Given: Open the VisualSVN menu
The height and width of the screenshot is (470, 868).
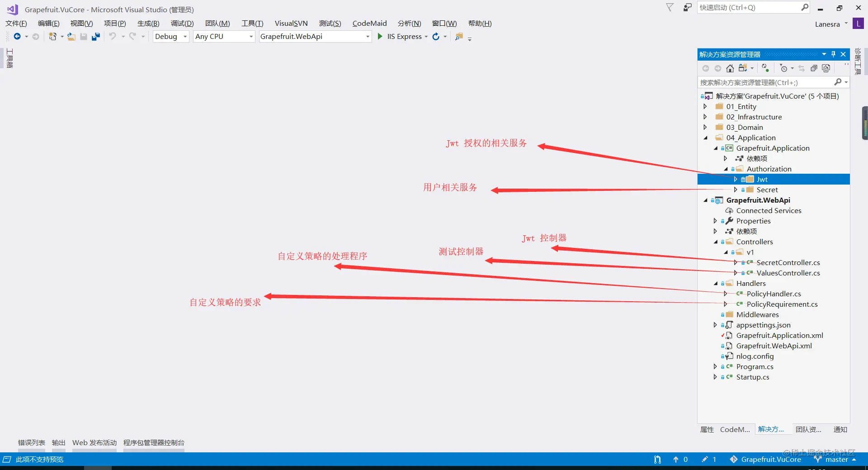Looking at the screenshot, I should pos(291,24).
